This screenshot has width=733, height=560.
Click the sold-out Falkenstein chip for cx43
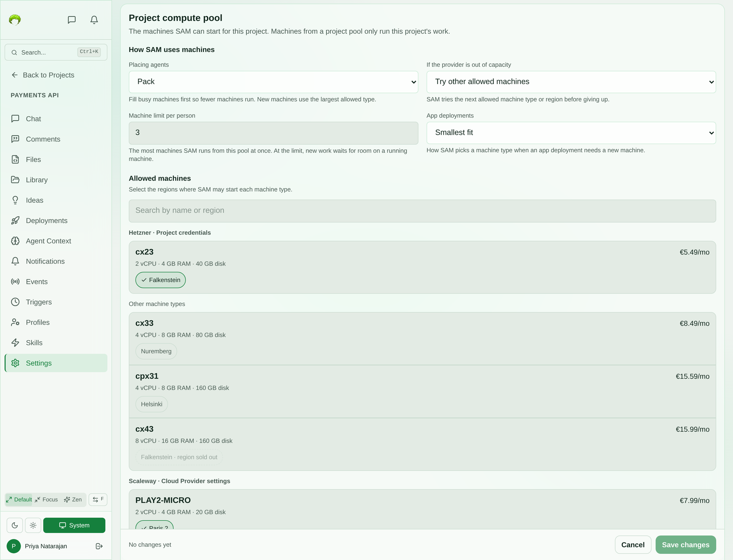(x=179, y=457)
